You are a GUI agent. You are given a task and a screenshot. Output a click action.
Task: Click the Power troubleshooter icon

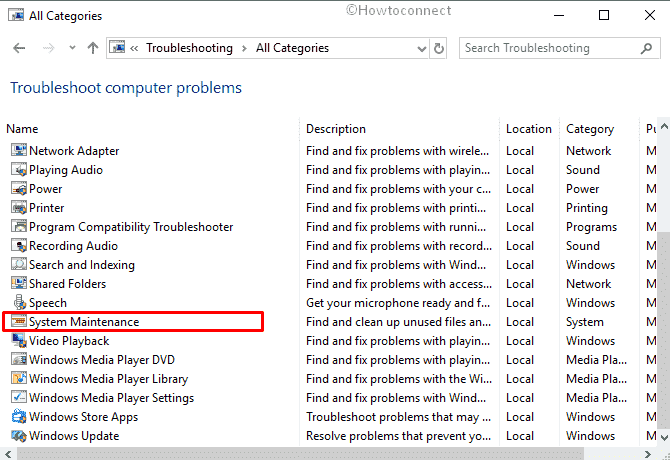pyautogui.click(x=19, y=188)
